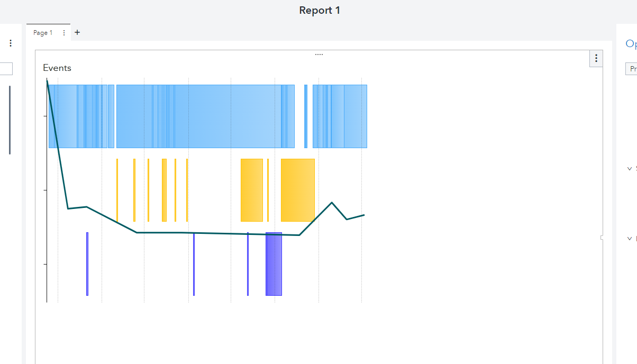Click the resize handle on chart's right edge
Viewport: 637px width, 364px height.
(x=602, y=238)
